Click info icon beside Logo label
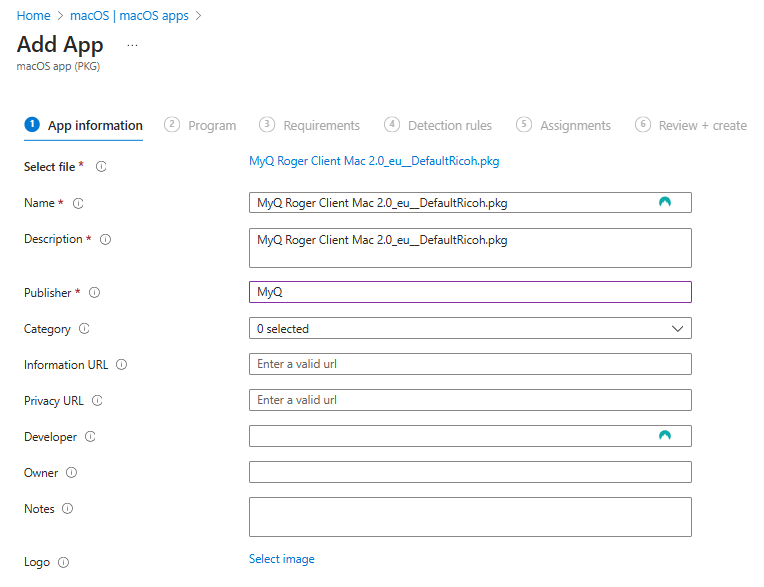The height and width of the screenshot is (587, 764). click(x=63, y=563)
